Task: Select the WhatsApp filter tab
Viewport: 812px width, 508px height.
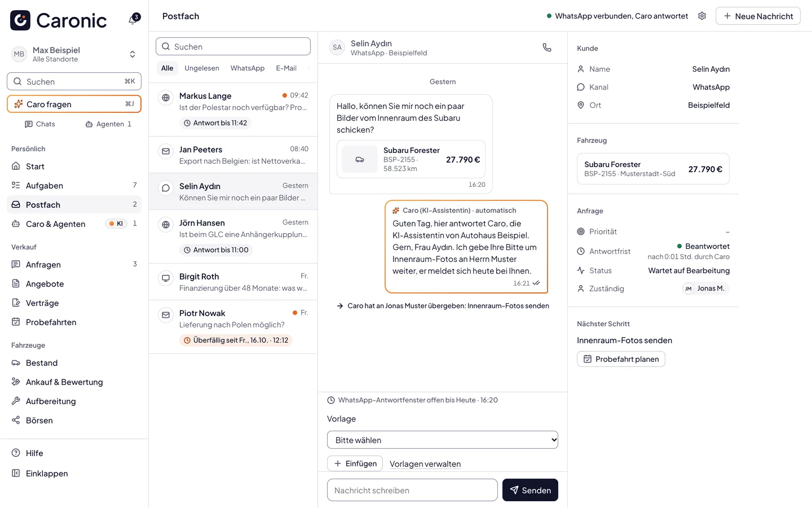Action: click(x=248, y=68)
